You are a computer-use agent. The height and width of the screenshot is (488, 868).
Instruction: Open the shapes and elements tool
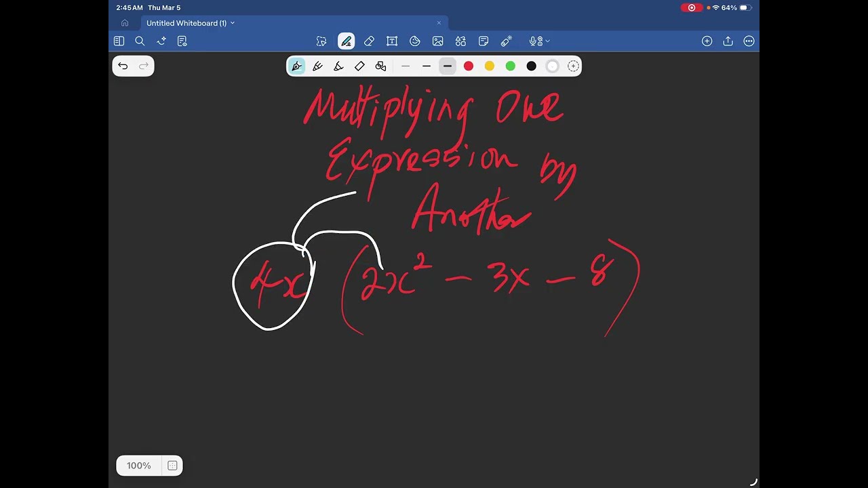460,41
